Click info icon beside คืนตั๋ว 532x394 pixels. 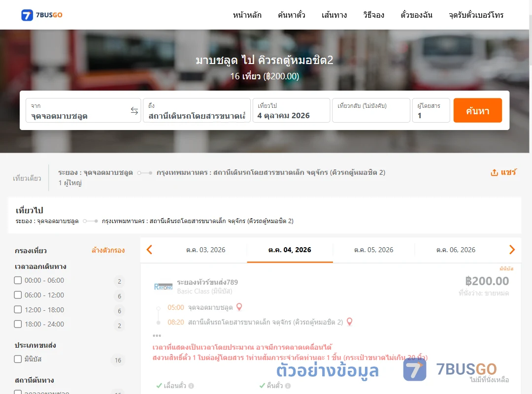pyautogui.click(x=288, y=386)
